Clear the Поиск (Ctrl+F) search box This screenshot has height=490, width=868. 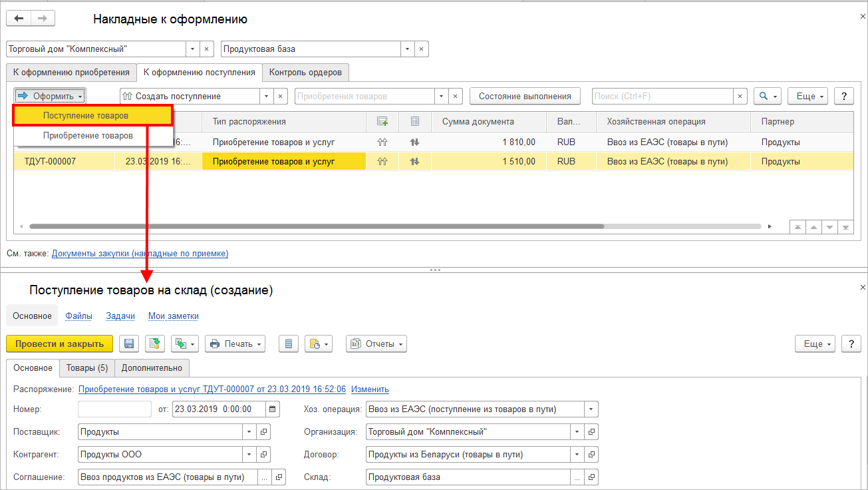pyautogui.click(x=740, y=96)
